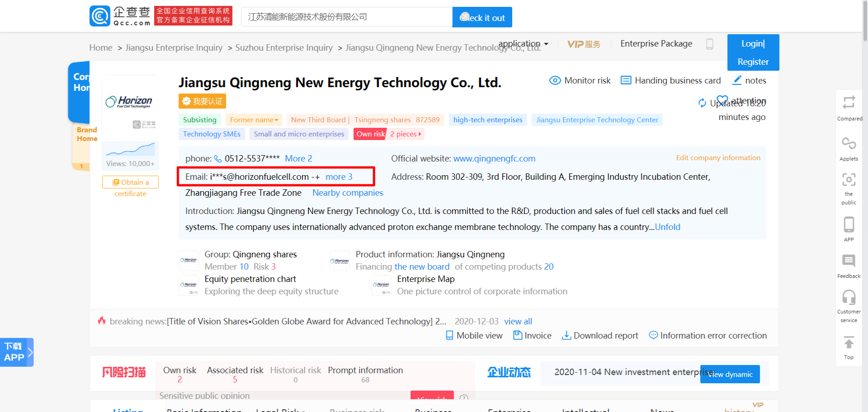Go to Jiangsu Enterprise Inquiry breadcrumb
The height and width of the screenshot is (412, 868).
[x=174, y=48]
